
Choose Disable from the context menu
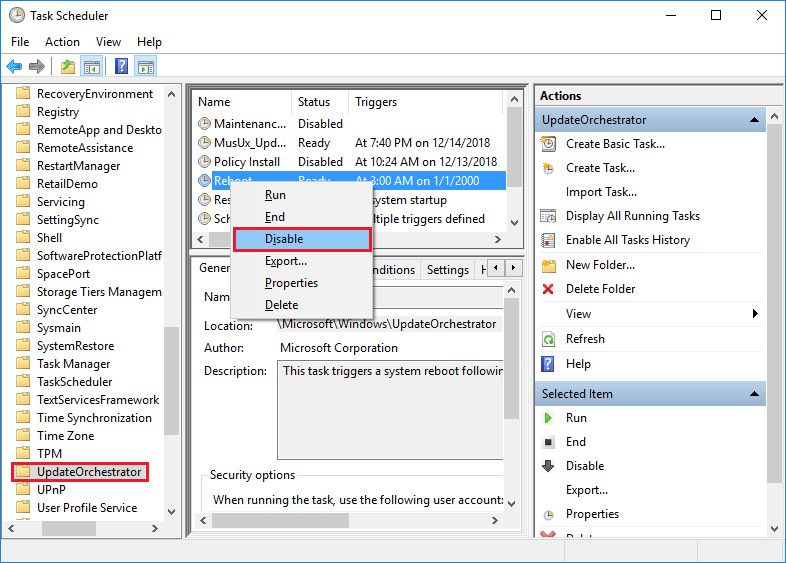[284, 239]
